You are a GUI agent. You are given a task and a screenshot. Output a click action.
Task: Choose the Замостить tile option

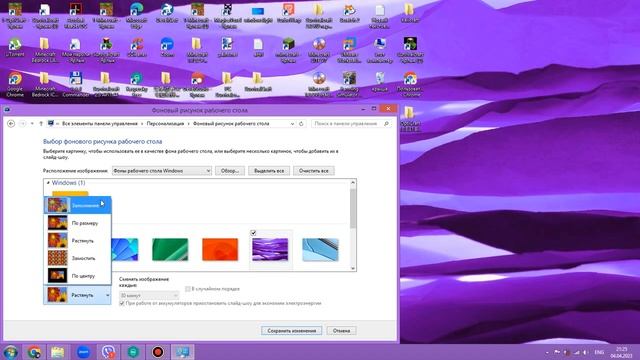click(x=77, y=258)
